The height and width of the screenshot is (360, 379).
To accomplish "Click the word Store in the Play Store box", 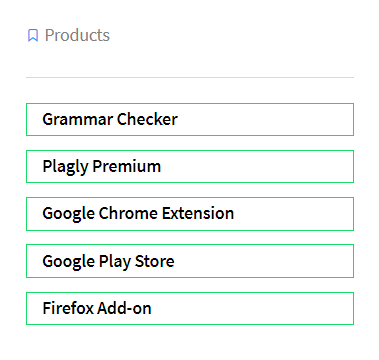I will 154,261.
